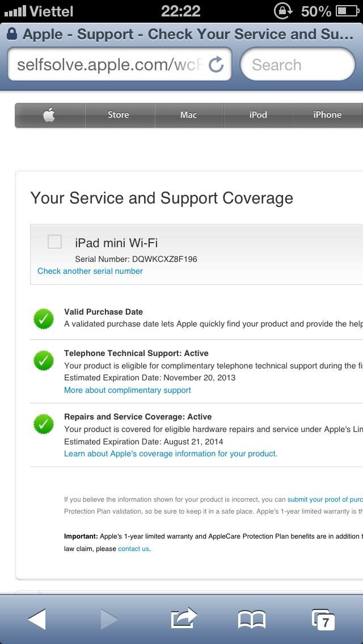The image size is (363, 644).
Task: Open the tabs switcher showing 7
Action: [x=323, y=620]
